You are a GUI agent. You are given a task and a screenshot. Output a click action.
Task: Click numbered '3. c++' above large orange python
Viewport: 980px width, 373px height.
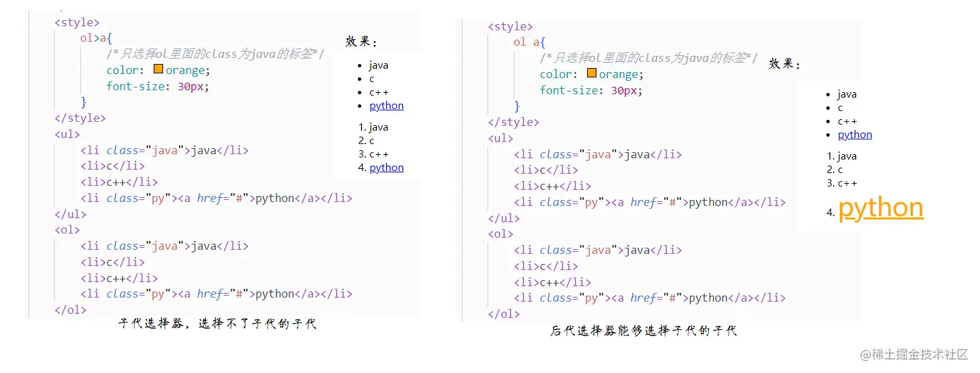click(842, 182)
